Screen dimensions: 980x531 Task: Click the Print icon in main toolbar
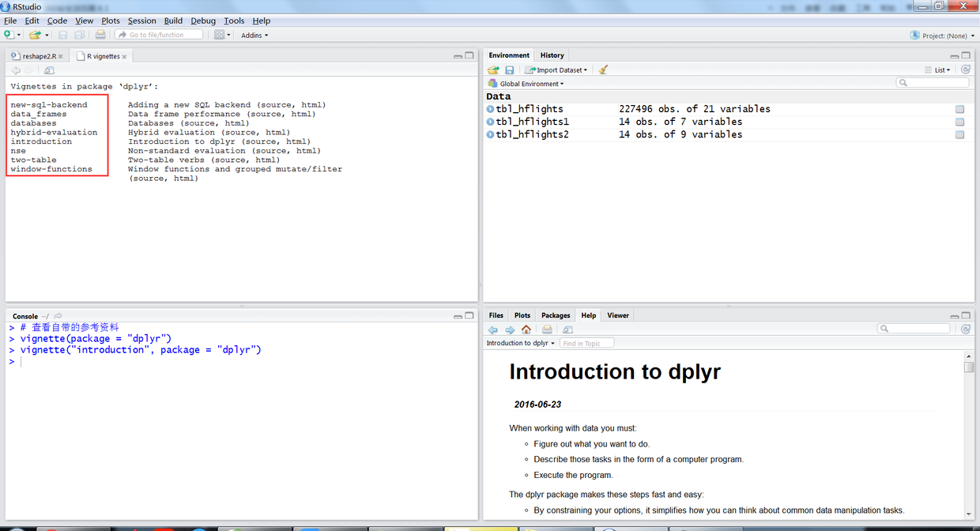click(x=100, y=35)
